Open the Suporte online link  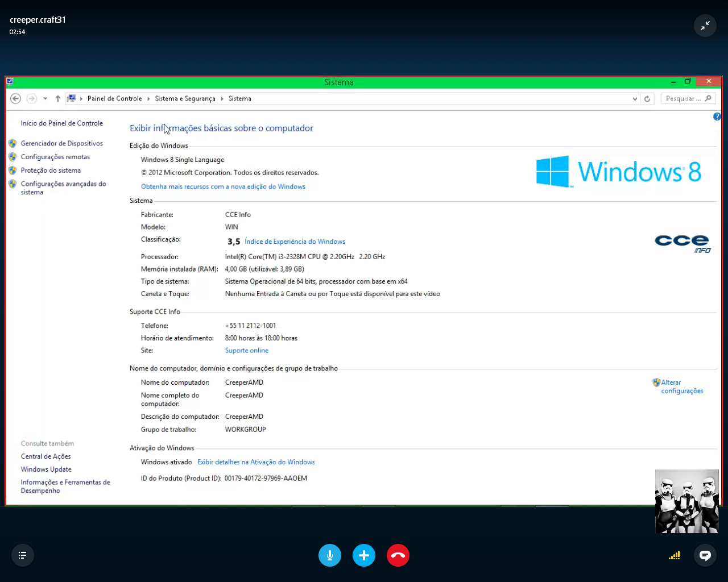tap(246, 351)
